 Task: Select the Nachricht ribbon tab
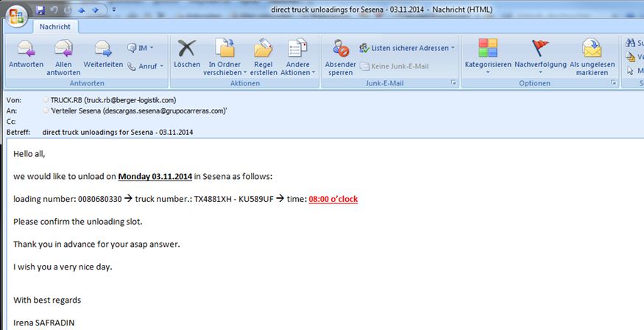point(55,27)
